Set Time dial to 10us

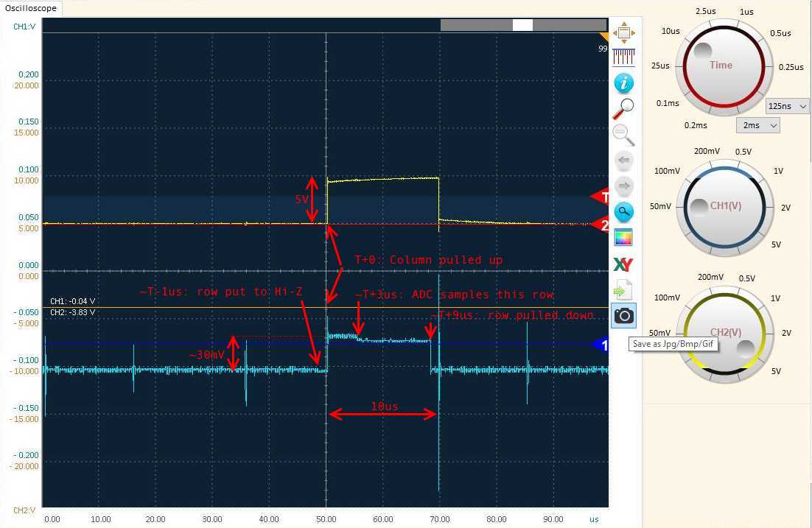tap(670, 32)
